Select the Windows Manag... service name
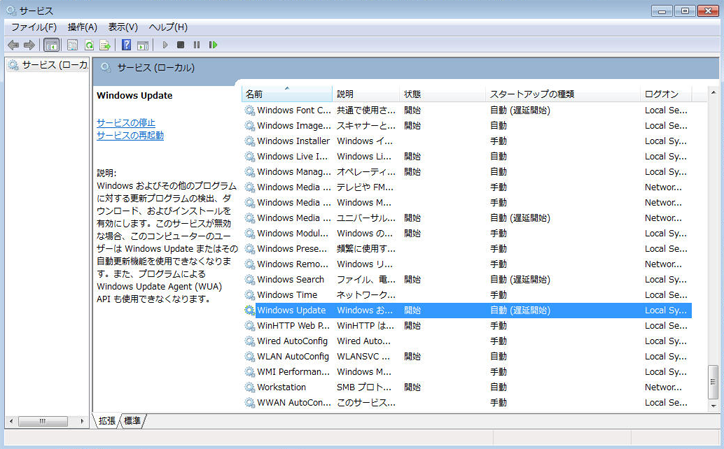Screen dimensions: 724x449 [294, 172]
